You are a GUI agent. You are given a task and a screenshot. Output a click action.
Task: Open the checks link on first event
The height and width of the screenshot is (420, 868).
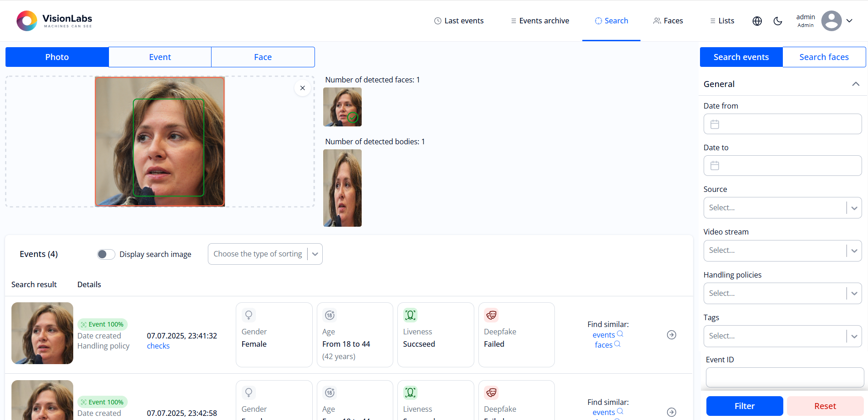point(158,346)
